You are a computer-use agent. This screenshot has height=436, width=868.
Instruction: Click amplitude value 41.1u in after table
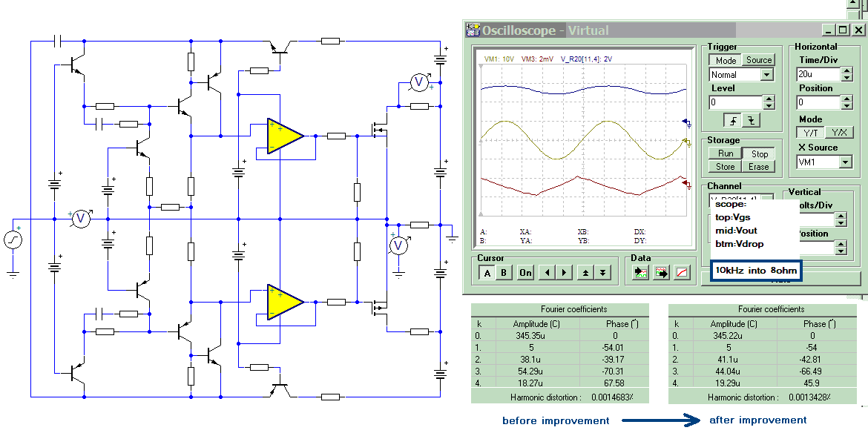coord(729,359)
